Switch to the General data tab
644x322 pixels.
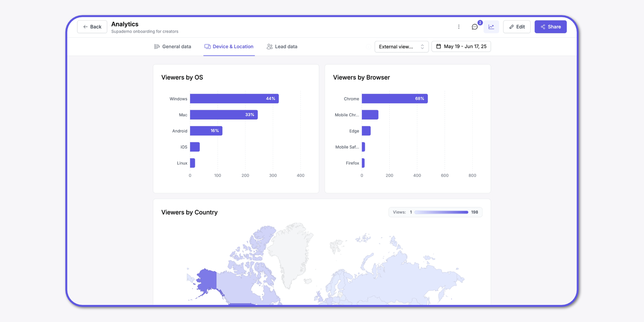coord(176,47)
